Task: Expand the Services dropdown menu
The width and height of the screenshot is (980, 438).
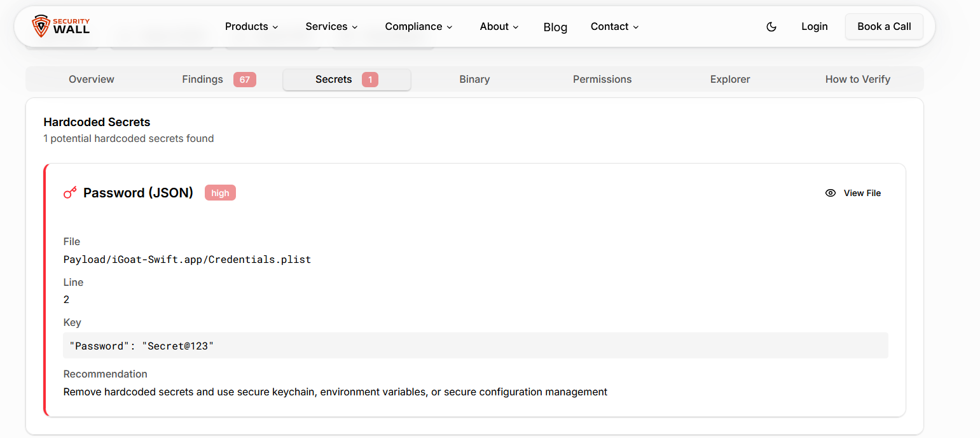Action: pos(331,27)
